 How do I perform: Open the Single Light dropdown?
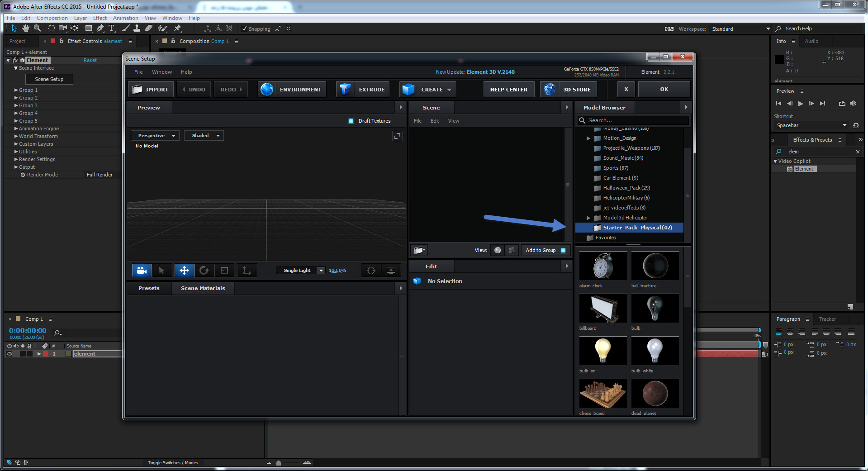[301, 271]
